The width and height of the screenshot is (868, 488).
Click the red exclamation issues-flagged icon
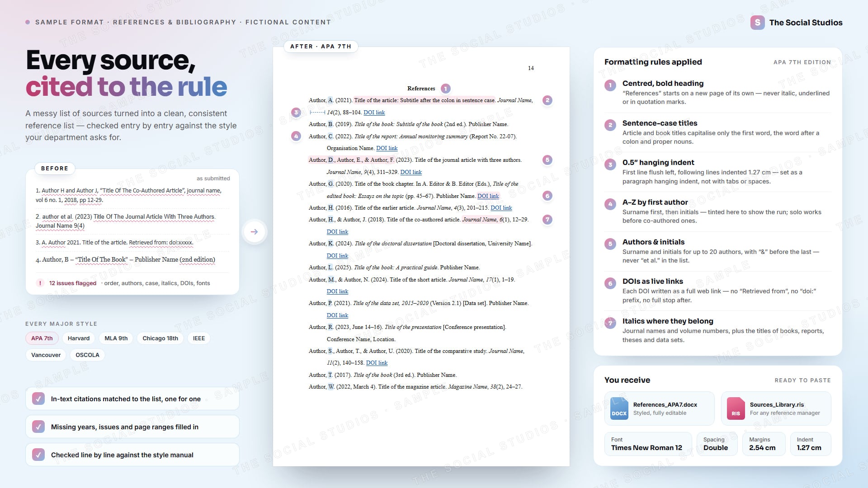40,283
